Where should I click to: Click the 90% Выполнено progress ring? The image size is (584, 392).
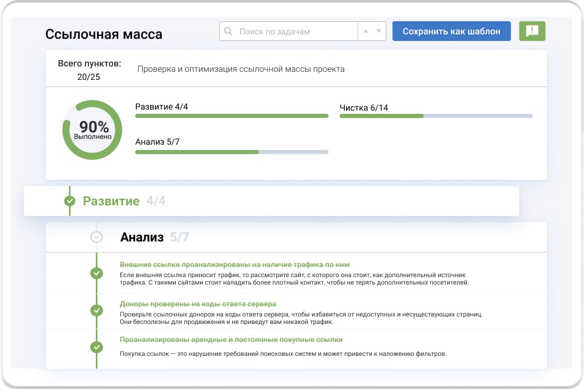[x=92, y=130]
